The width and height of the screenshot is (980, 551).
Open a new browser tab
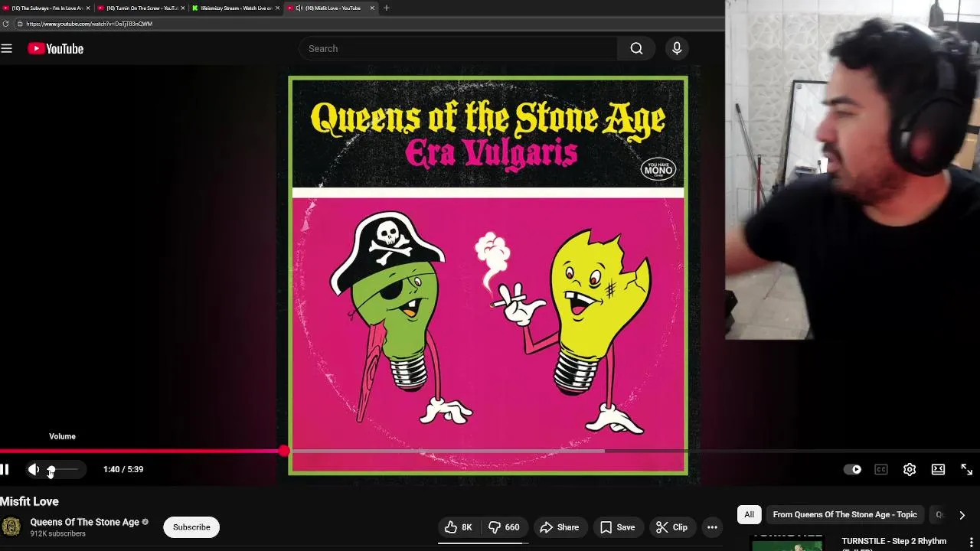[386, 8]
